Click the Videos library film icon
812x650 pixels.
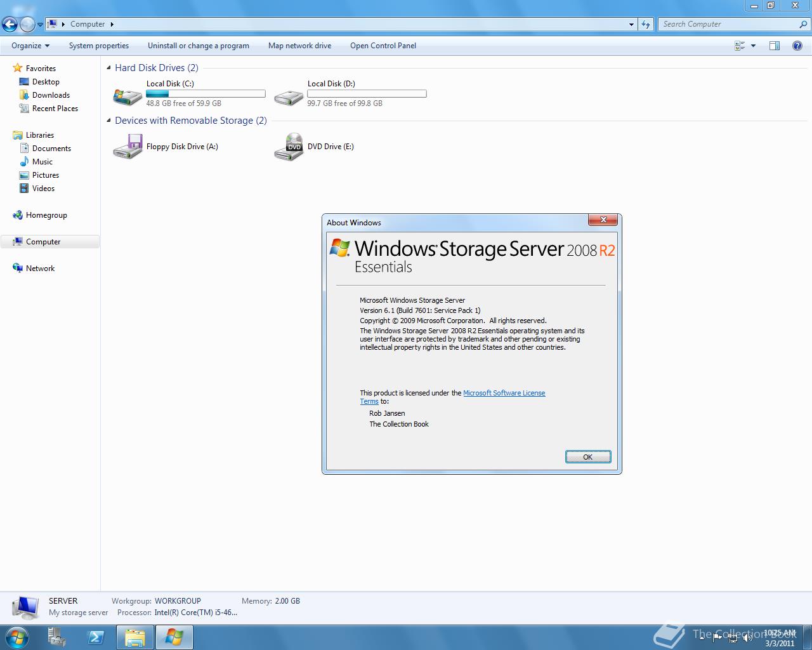pos(24,189)
